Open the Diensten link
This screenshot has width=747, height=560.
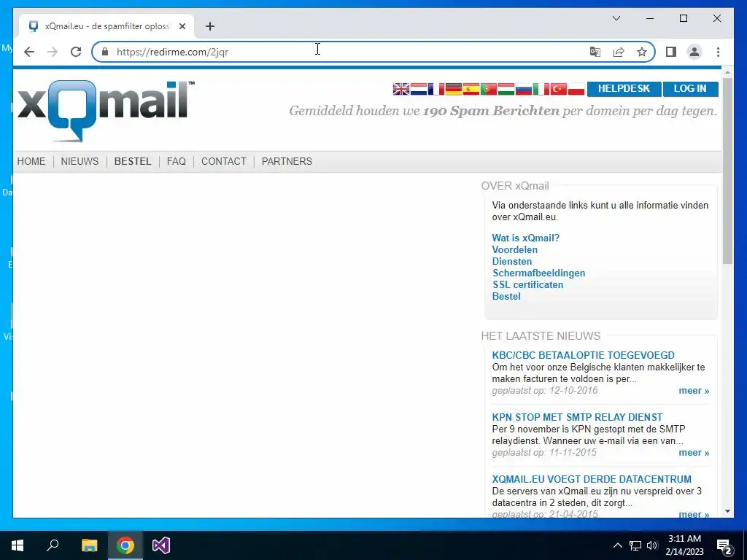511,261
